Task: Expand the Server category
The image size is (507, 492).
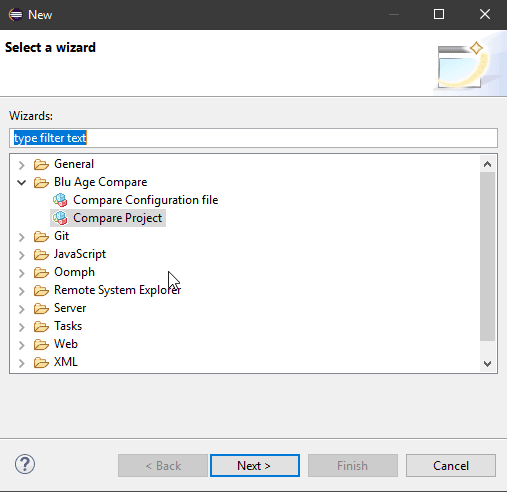Action: [x=22, y=309]
